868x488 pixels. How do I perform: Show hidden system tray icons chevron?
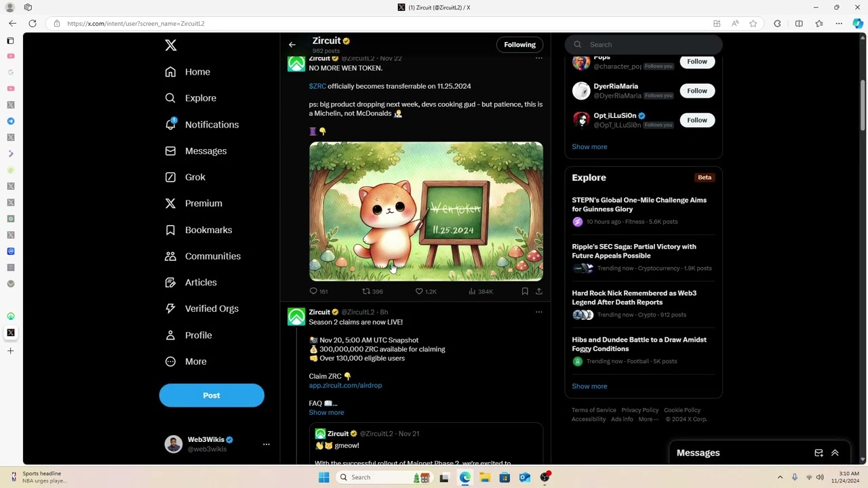pyautogui.click(x=780, y=477)
